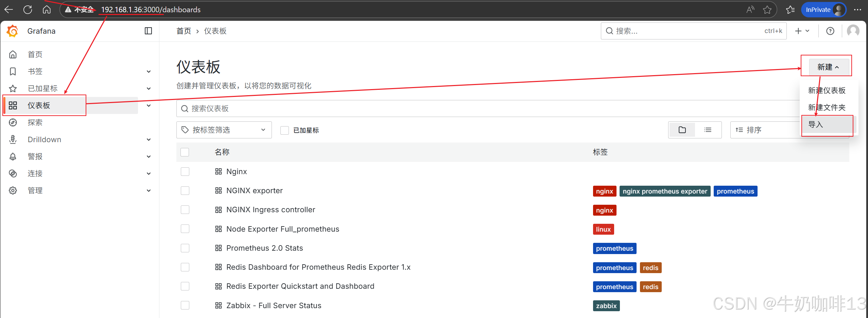
Task: Click the dashboards grid icon in the sidebar
Action: tap(13, 105)
